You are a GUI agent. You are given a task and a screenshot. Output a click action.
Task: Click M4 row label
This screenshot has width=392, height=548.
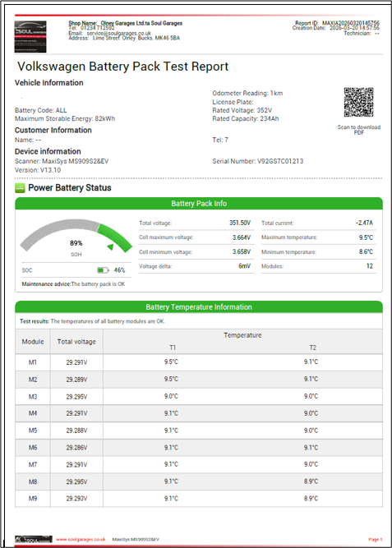pyautogui.click(x=33, y=413)
